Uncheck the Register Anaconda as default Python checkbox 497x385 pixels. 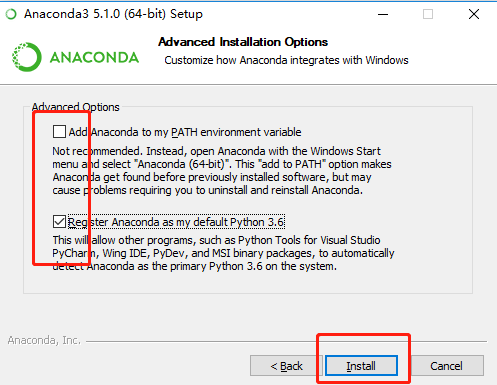click(x=59, y=221)
